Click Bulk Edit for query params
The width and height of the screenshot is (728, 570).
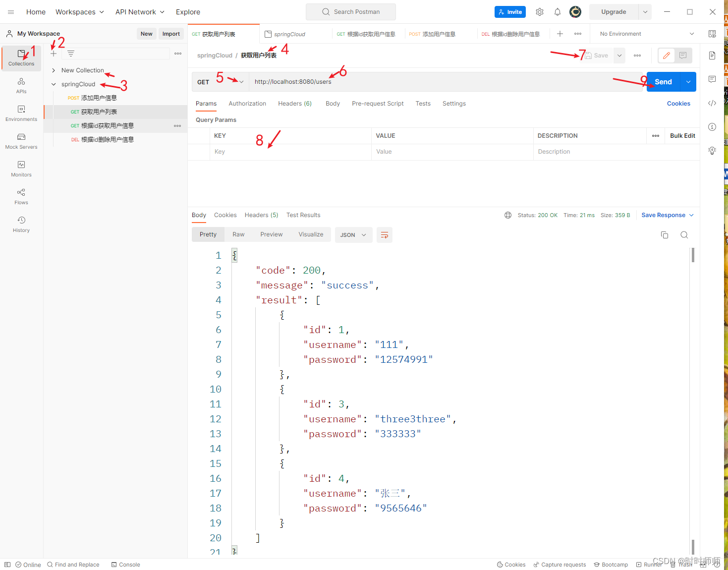(682, 136)
